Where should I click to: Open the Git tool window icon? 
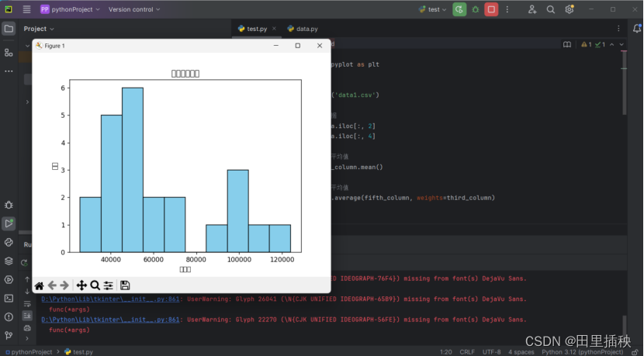click(9, 336)
